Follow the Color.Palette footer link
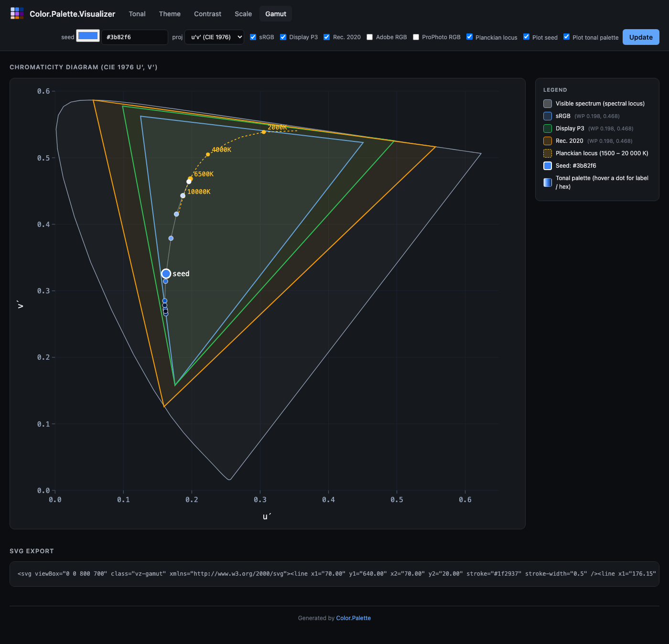The width and height of the screenshot is (669, 644). [353, 618]
